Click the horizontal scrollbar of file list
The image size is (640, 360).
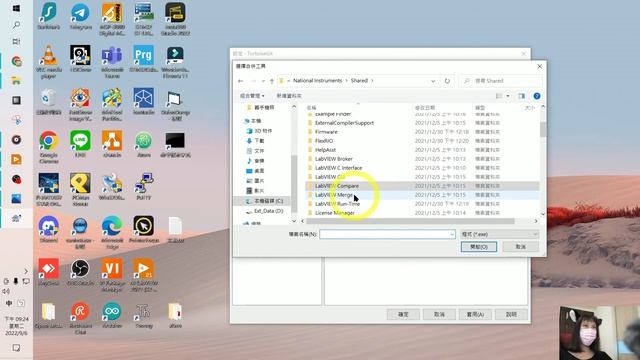[x=410, y=221]
